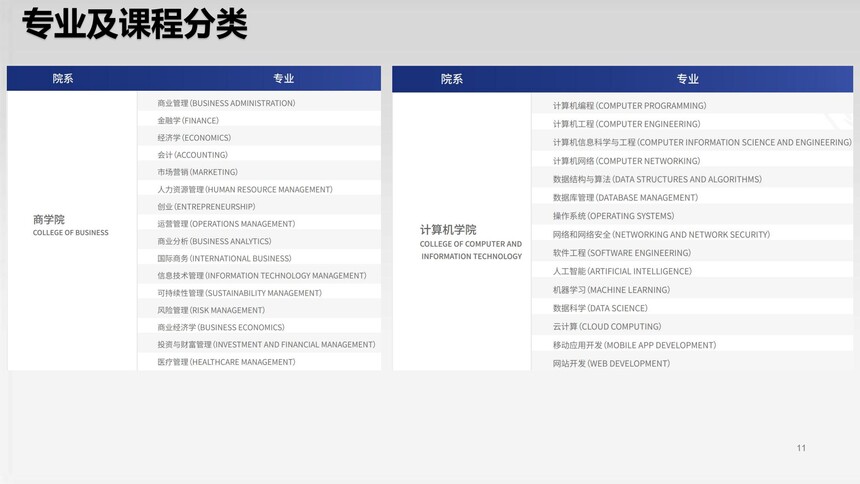This screenshot has height=484, width=860.
Task: Click the 数据库管理 (Database Management) entry
Action: 625,197
